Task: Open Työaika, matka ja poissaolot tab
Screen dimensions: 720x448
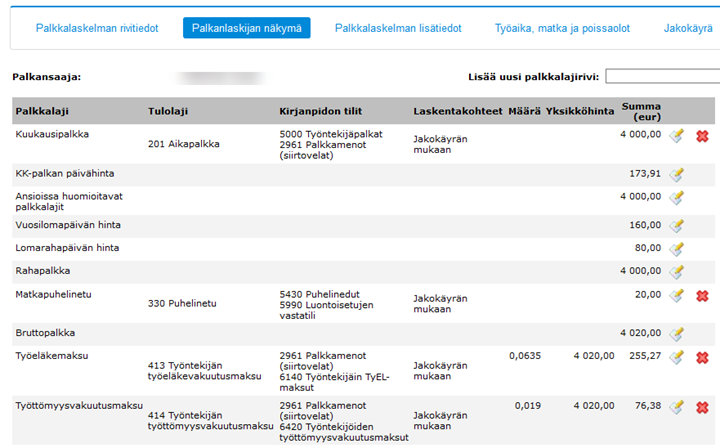Action: click(562, 29)
